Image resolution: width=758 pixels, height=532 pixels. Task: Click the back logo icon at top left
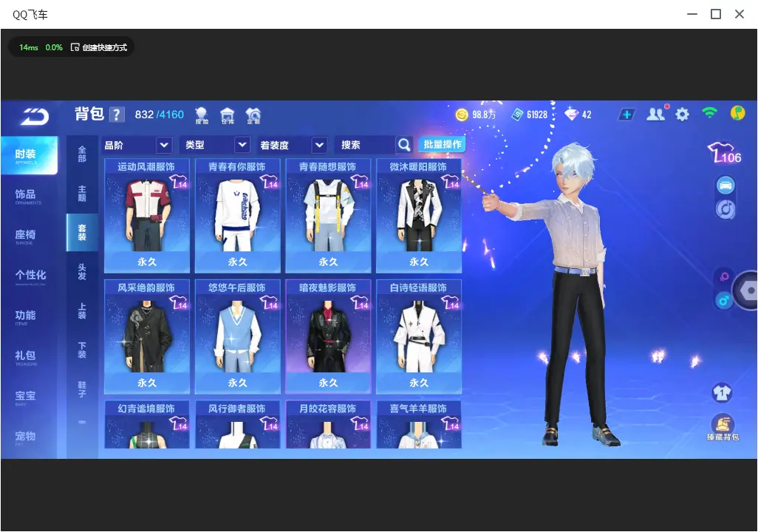pyautogui.click(x=35, y=117)
